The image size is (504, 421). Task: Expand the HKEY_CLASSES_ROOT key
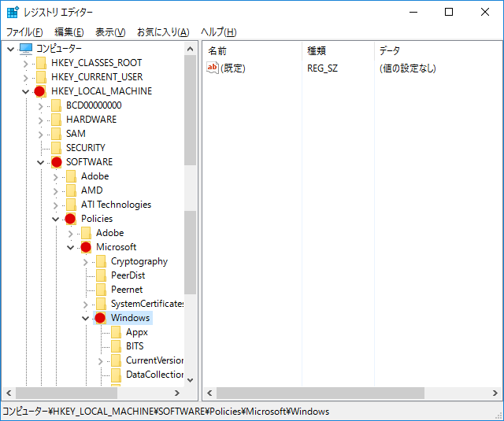tap(26, 64)
